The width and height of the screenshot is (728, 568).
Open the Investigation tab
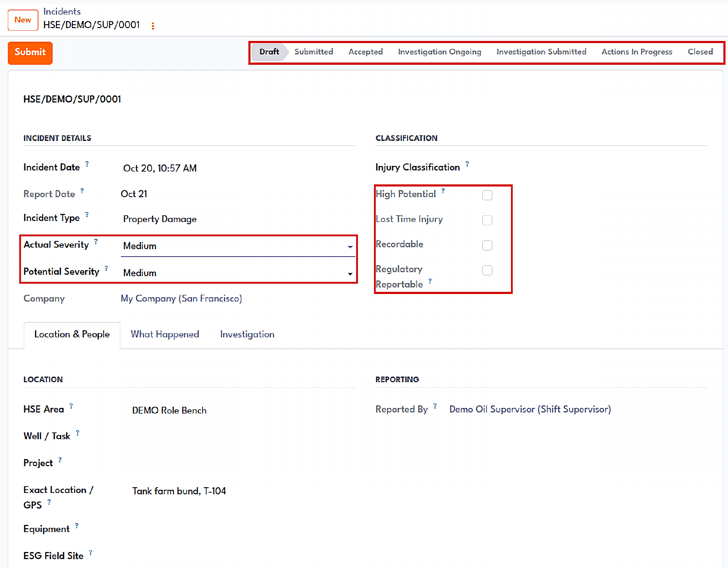[x=247, y=335]
